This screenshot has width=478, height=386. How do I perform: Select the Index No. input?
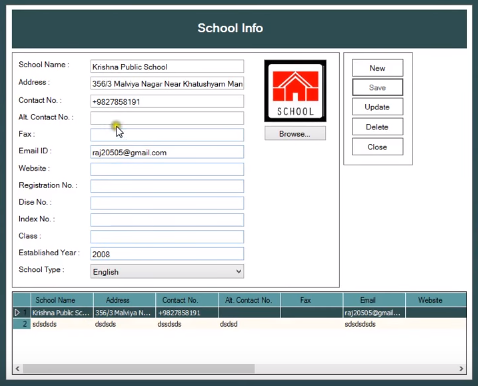[167, 220]
